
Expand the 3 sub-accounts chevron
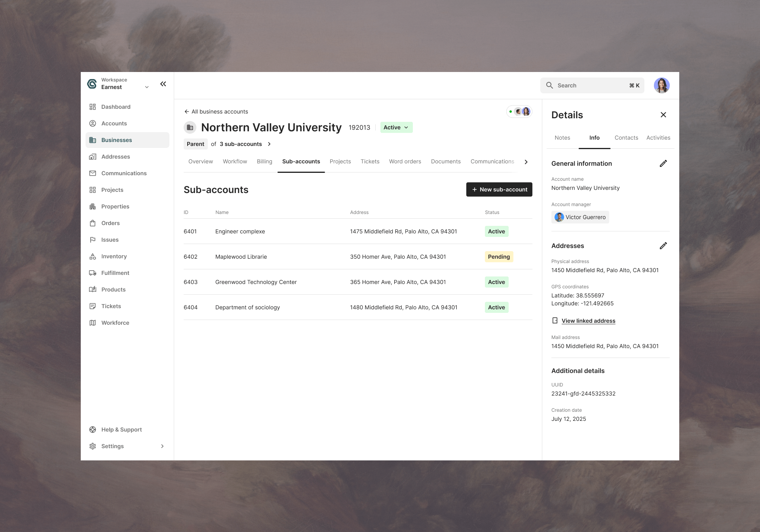[x=269, y=144]
